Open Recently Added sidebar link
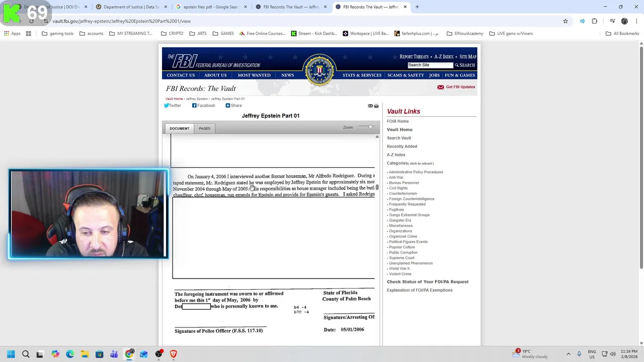Viewport: 644px width, 362px height. tap(401, 146)
